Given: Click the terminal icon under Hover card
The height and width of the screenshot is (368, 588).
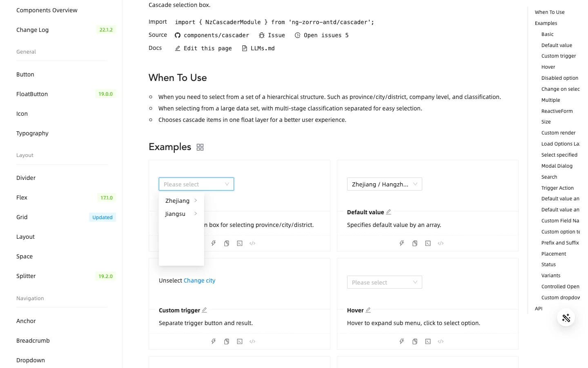Looking at the screenshot, I should pyautogui.click(x=428, y=341).
